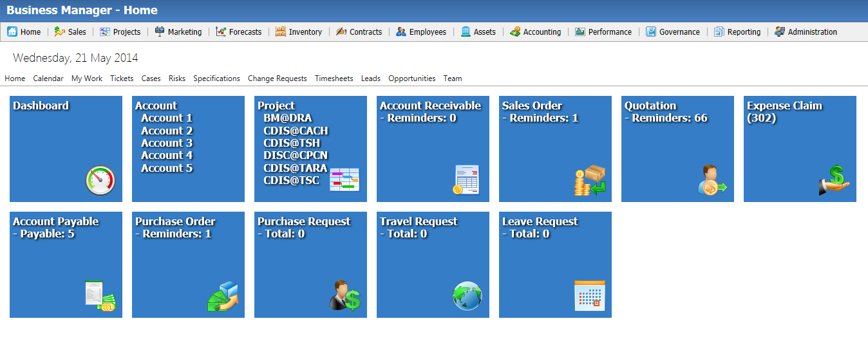This screenshot has height=350, width=868.
Task: Open the CDIS@CACH project
Action: [x=296, y=131]
